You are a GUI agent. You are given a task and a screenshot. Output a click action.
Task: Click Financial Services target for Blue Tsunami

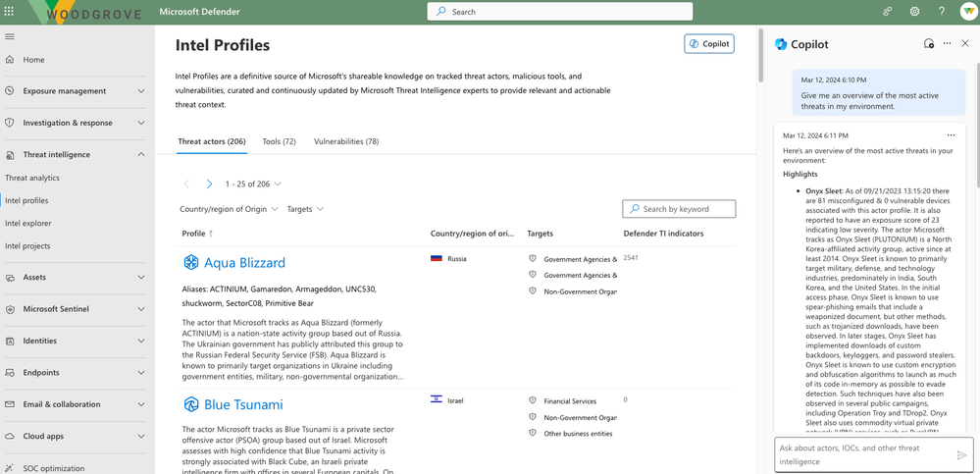570,401
